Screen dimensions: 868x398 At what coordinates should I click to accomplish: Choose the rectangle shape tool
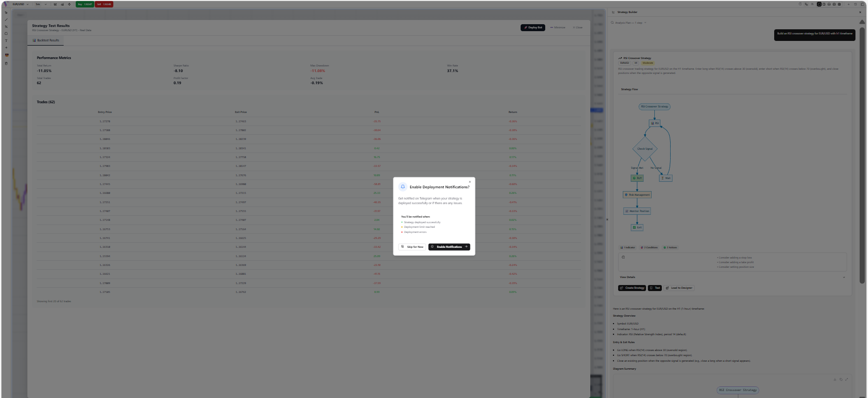pos(6,33)
